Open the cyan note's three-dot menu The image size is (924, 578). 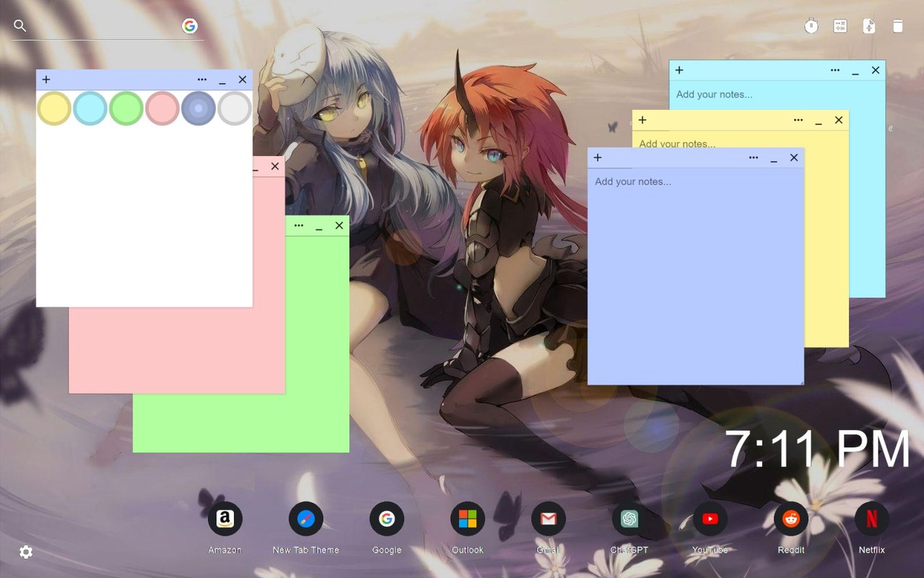tap(835, 70)
